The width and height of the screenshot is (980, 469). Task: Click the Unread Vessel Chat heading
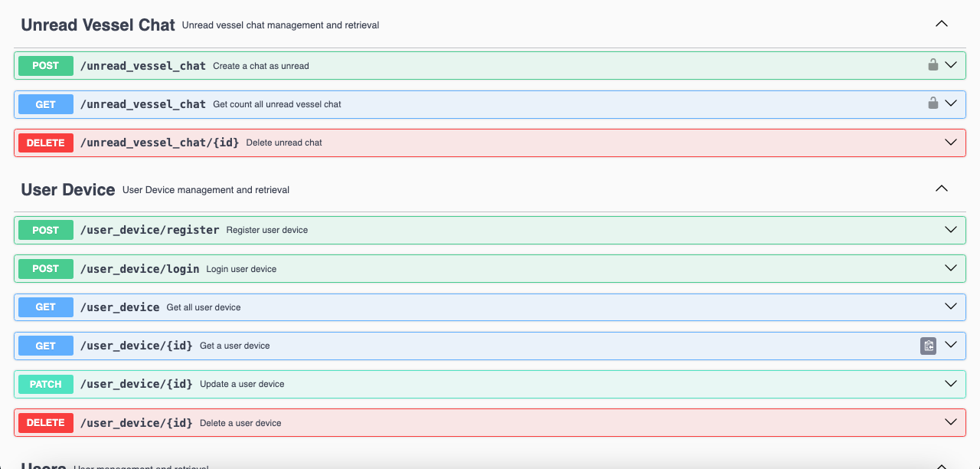pos(98,25)
